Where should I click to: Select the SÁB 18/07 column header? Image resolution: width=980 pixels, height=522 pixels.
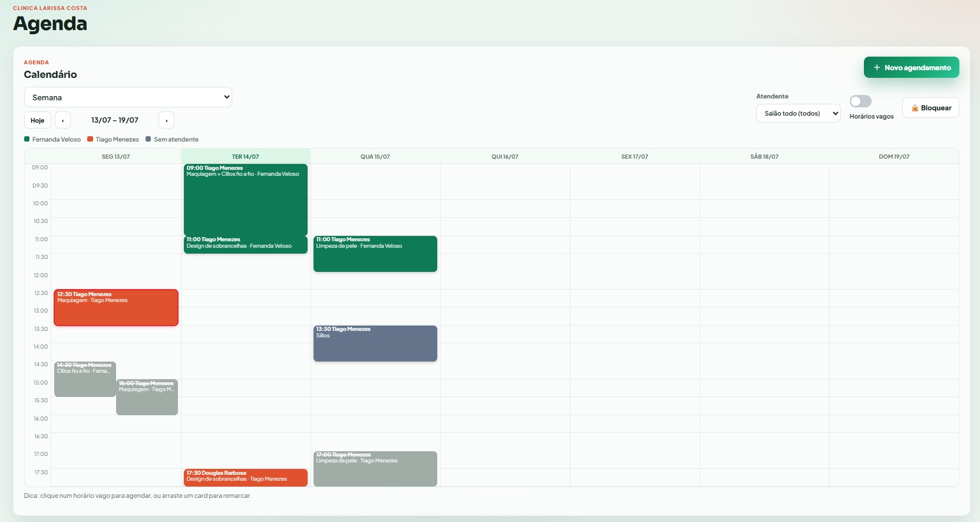coord(764,156)
